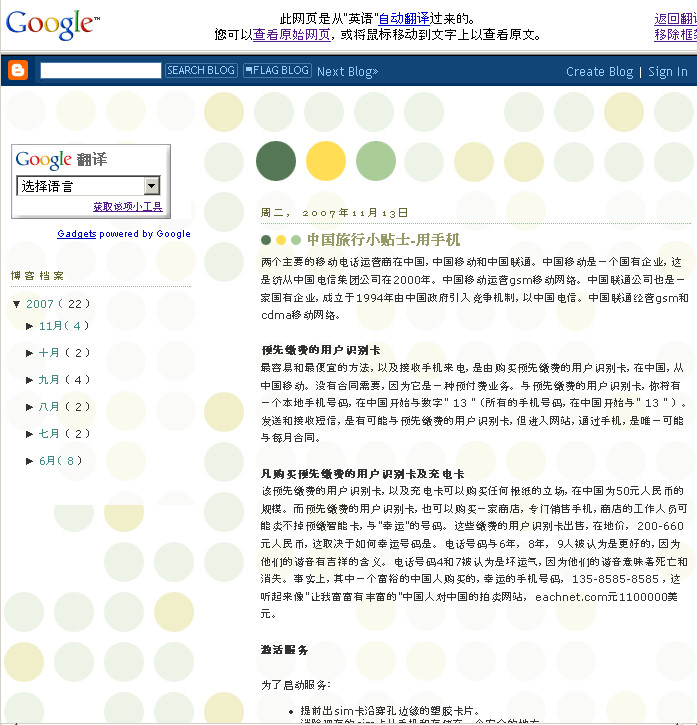
Task: Open the 11月 archive link
Action: (x=50, y=326)
